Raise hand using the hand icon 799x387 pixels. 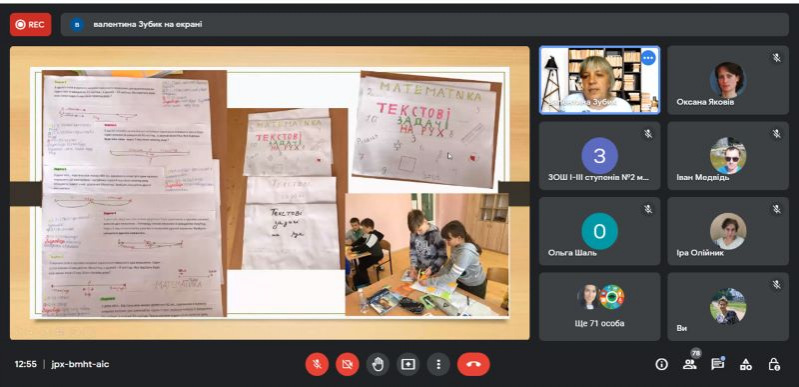(378, 365)
